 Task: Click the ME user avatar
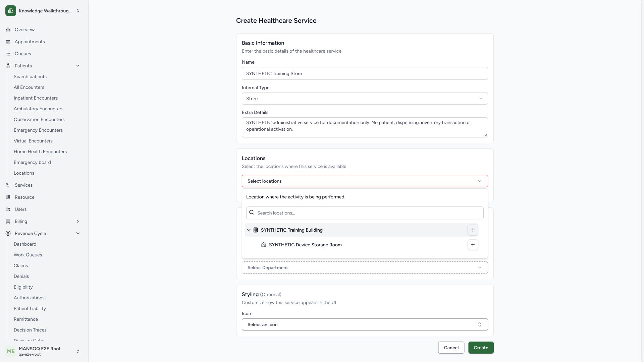(11, 351)
